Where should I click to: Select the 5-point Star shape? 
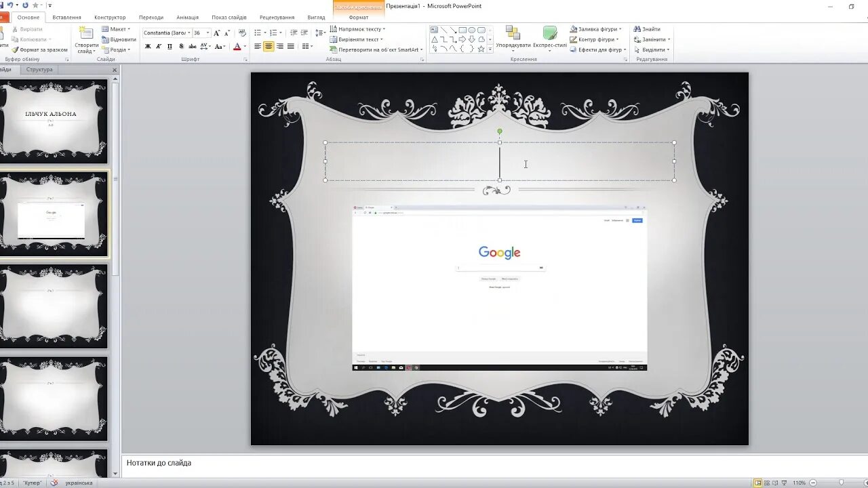(x=481, y=49)
